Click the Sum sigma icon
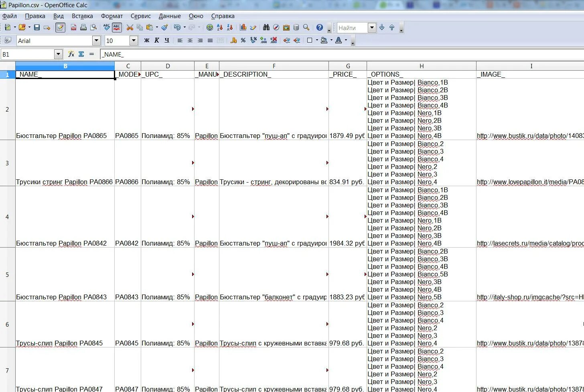 (x=81, y=54)
